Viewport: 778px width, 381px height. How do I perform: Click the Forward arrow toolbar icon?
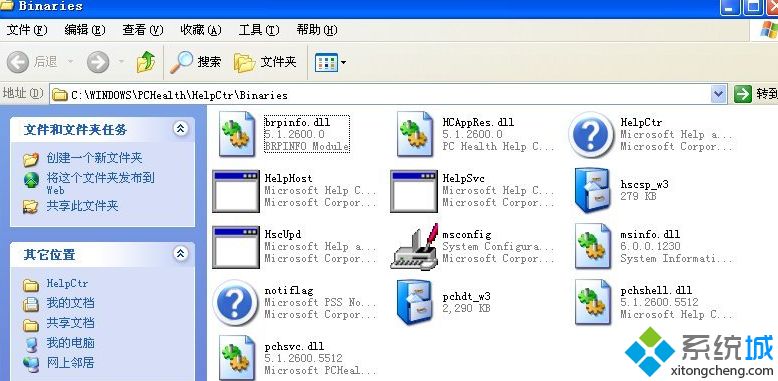tap(98, 62)
